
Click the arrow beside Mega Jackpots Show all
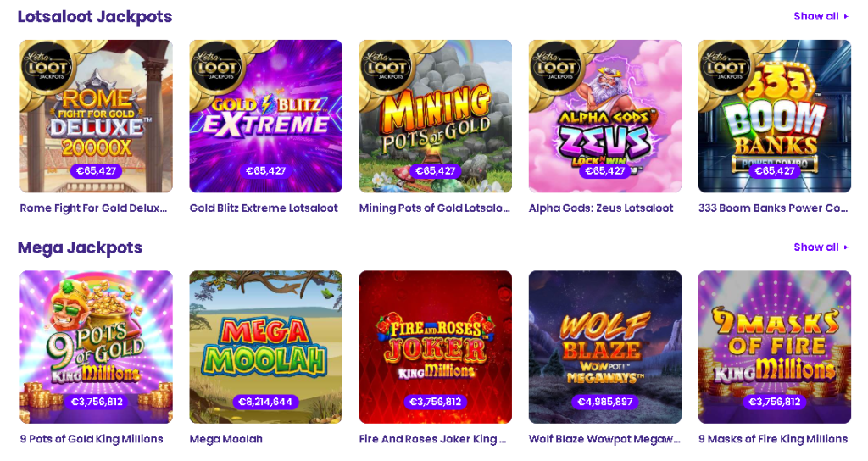pyautogui.click(x=846, y=247)
